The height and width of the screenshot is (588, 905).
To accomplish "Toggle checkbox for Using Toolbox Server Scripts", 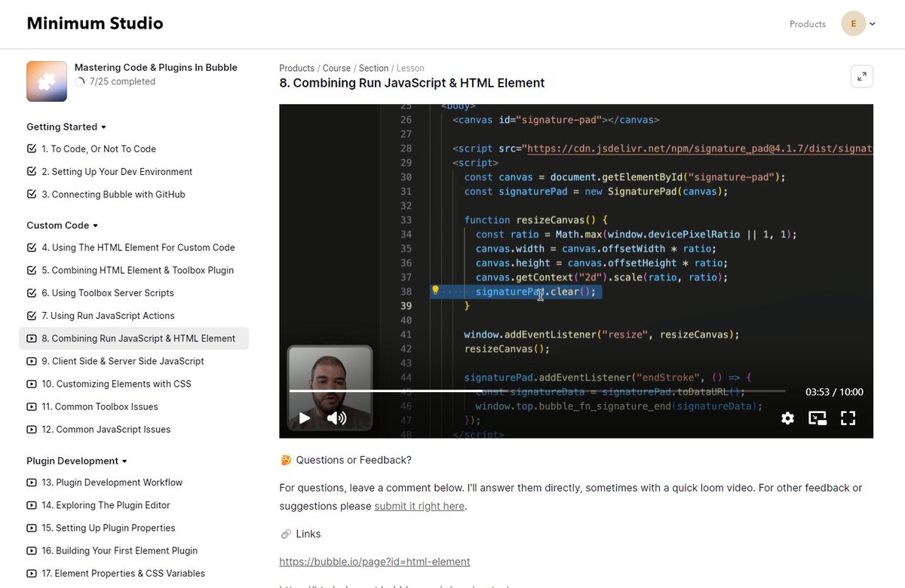I will pyautogui.click(x=32, y=292).
